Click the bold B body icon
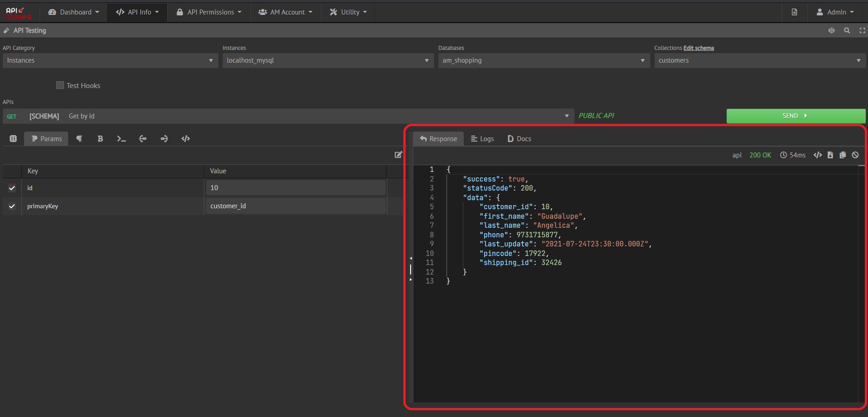 click(100, 139)
